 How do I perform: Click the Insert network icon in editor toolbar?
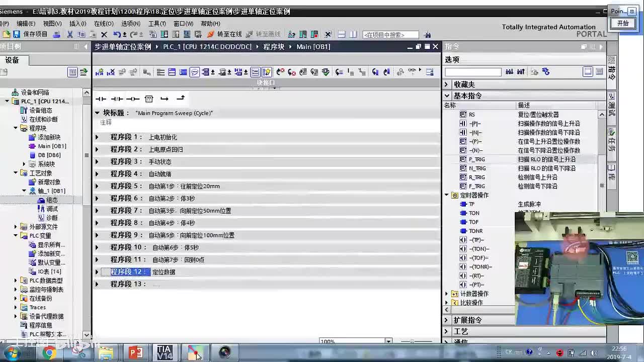(99, 72)
